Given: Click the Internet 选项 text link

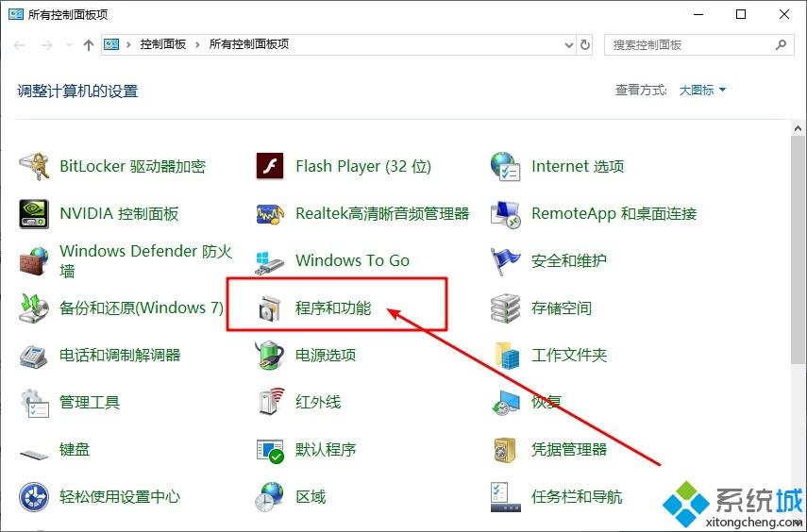Looking at the screenshot, I should pyautogui.click(x=578, y=166).
